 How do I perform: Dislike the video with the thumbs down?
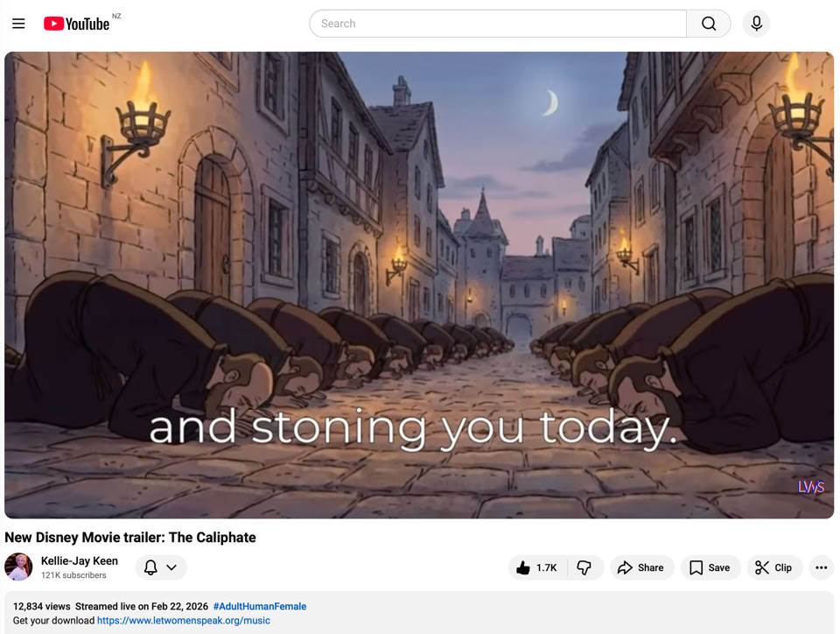click(x=584, y=567)
